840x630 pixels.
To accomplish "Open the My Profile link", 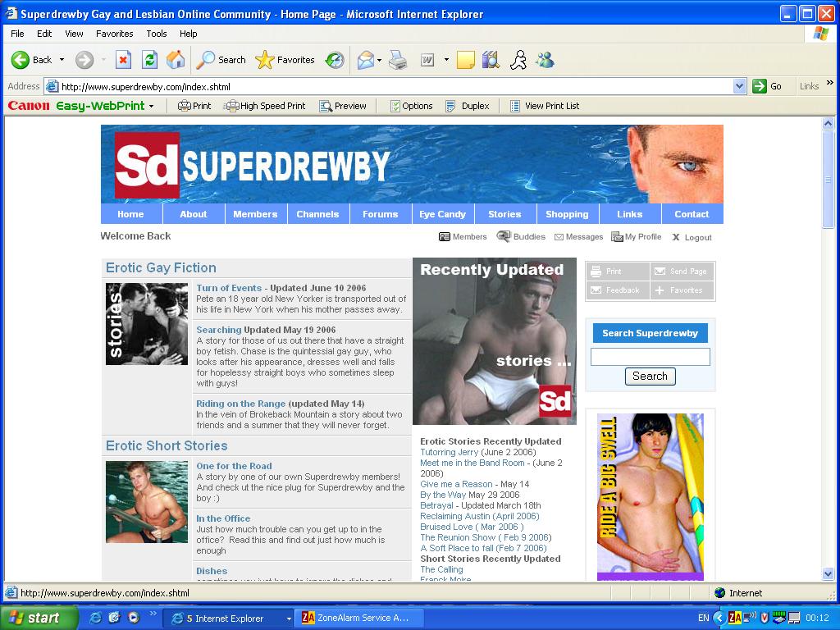I will click(x=637, y=237).
